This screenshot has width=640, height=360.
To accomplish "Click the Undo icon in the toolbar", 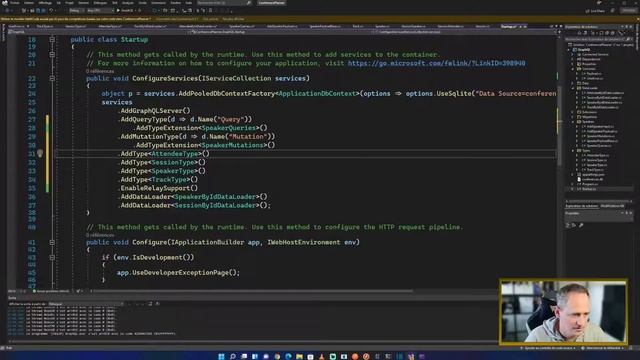I will [x=51, y=11].
